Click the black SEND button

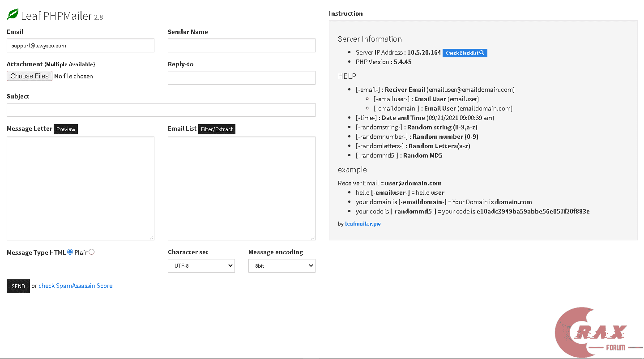tap(18, 286)
